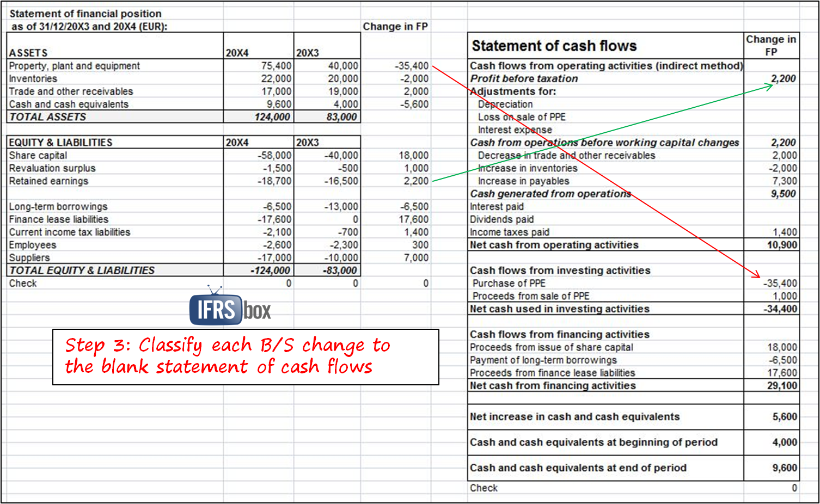The width and height of the screenshot is (820, 504).
Task: Select 'Net cash from operating activities' value 10,900
Action: click(782, 245)
